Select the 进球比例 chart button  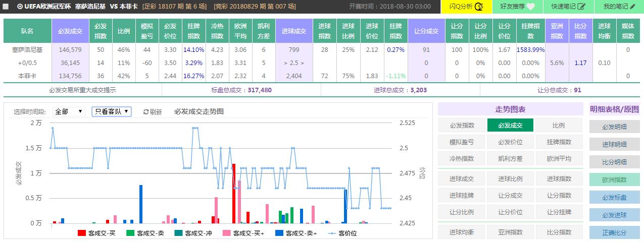(x=510, y=179)
